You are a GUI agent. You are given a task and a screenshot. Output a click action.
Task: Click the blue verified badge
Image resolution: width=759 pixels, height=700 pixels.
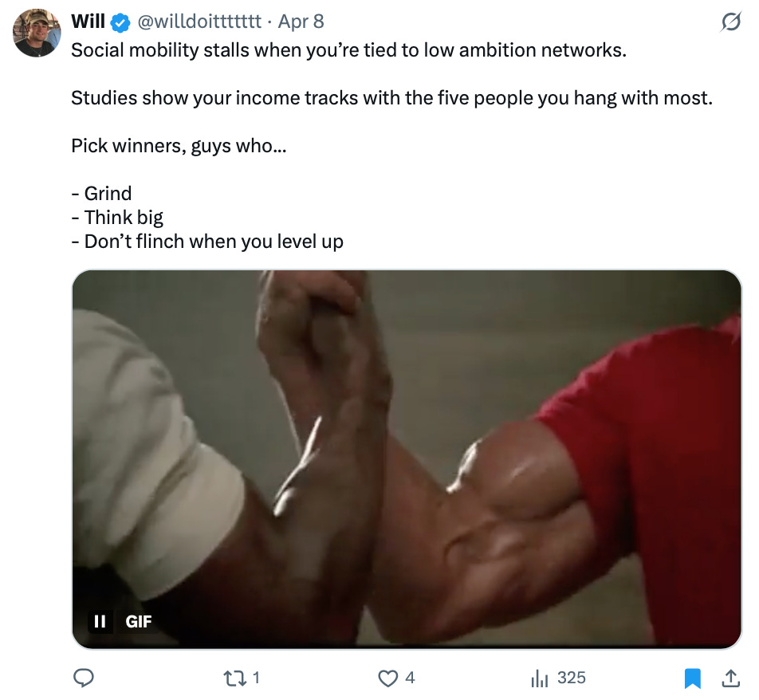point(120,22)
